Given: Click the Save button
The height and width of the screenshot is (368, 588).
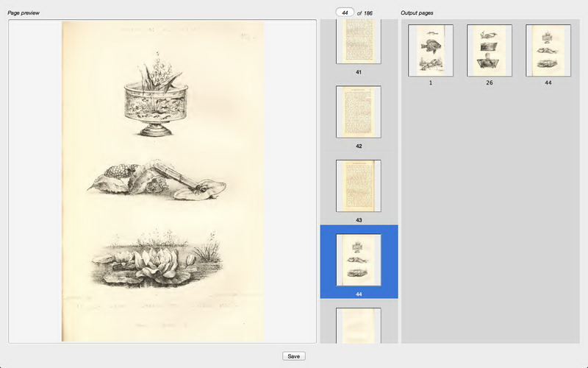Looking at the screenshot, I should coord(293,355).
